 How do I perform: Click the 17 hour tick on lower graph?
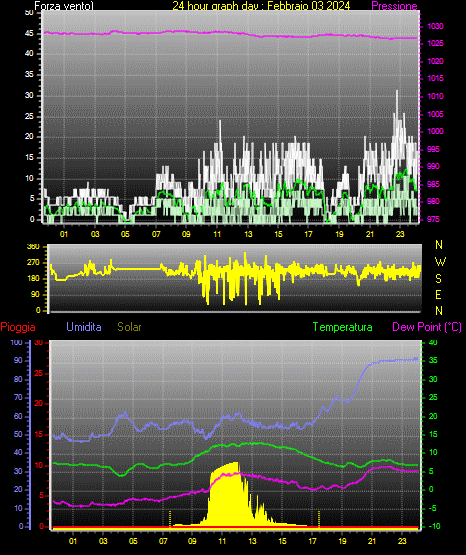pos(312,541)
